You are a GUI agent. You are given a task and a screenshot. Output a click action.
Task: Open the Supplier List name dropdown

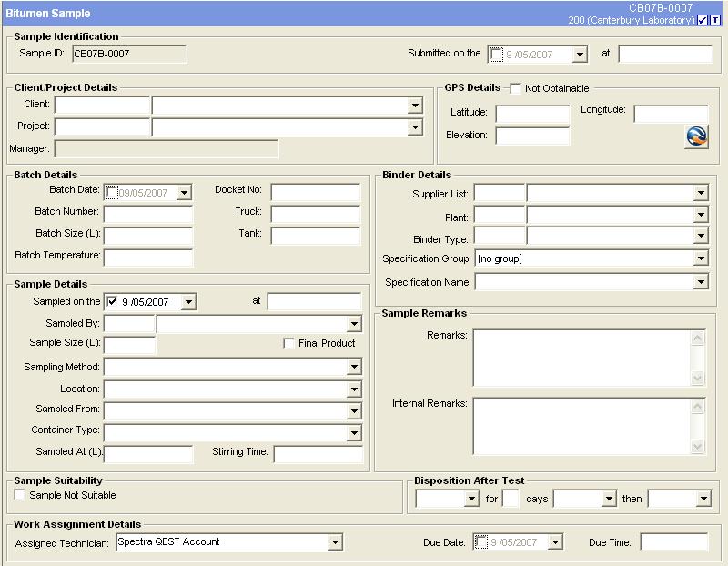point(700,193)
